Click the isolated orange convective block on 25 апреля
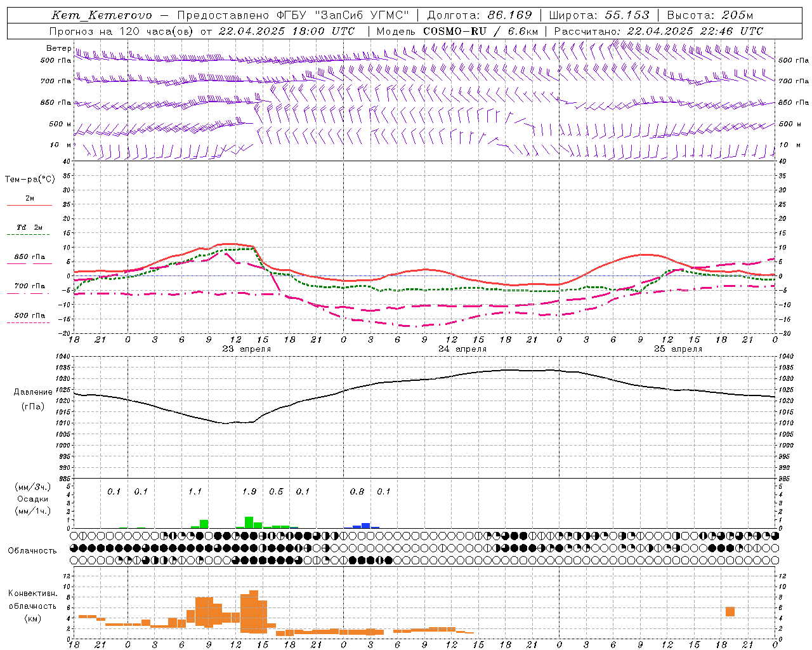812x650 pixels. (x=730, y=612)
